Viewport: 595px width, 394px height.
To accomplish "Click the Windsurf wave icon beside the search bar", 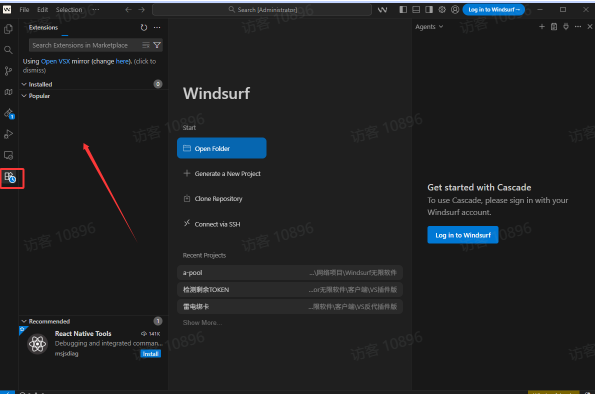I will 382,9.
